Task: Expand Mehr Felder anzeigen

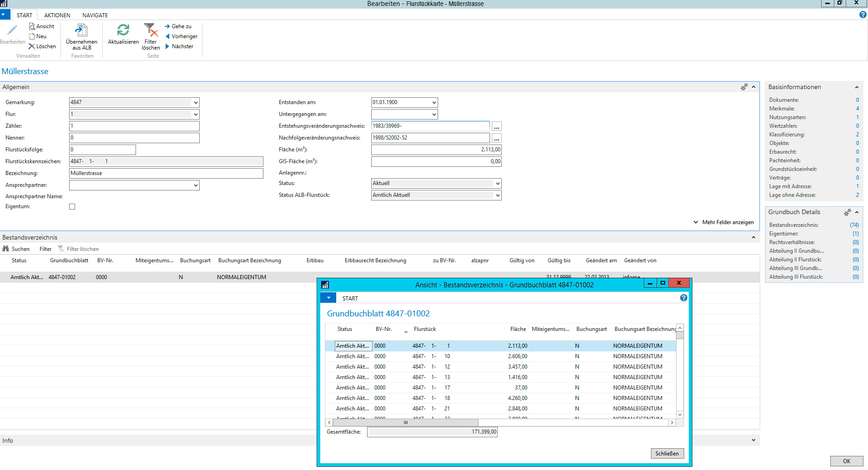Action: click(x=723, y=222)
